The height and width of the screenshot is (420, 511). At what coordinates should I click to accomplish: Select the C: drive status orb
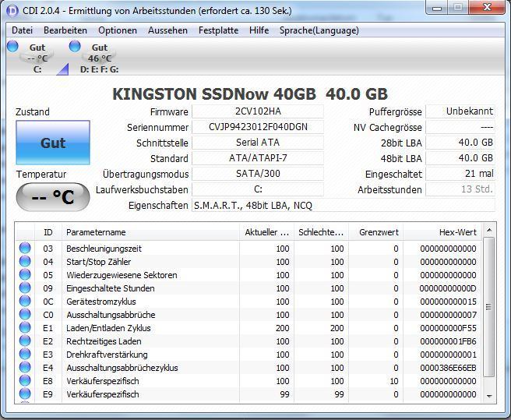(12, 46)
